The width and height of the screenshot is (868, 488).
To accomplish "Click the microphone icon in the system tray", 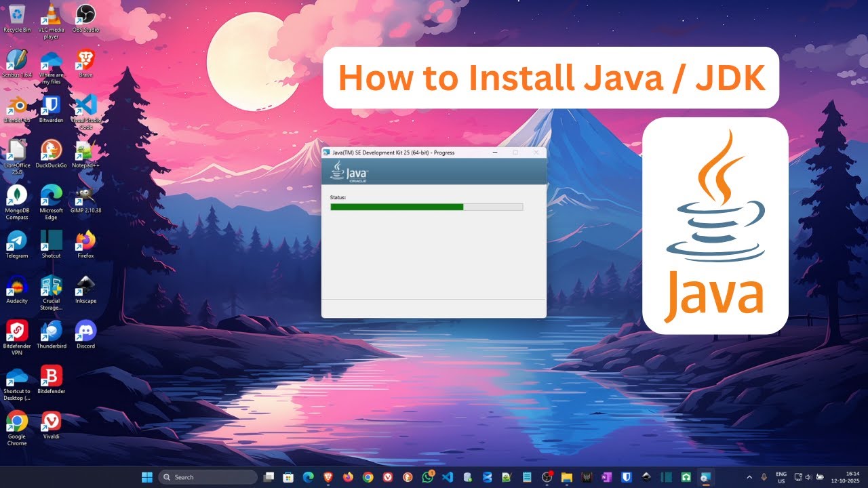I will click(x=764, y=477).
